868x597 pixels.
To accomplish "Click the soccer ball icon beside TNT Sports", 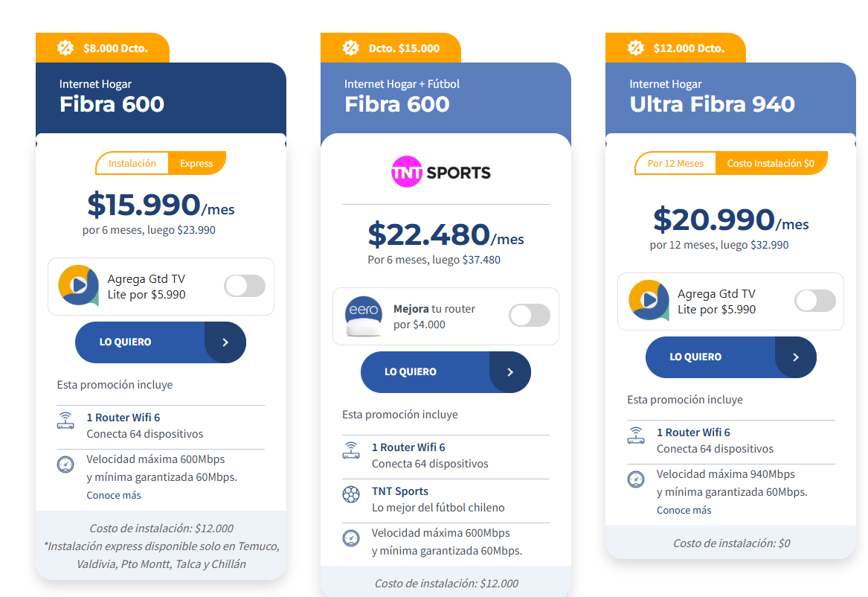I will coord(351,494).
